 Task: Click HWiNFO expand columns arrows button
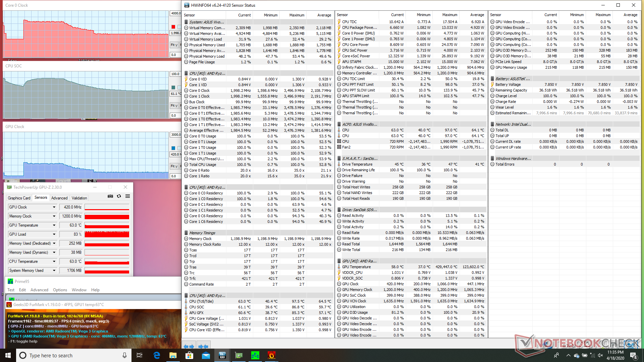(x=189, y=346)
